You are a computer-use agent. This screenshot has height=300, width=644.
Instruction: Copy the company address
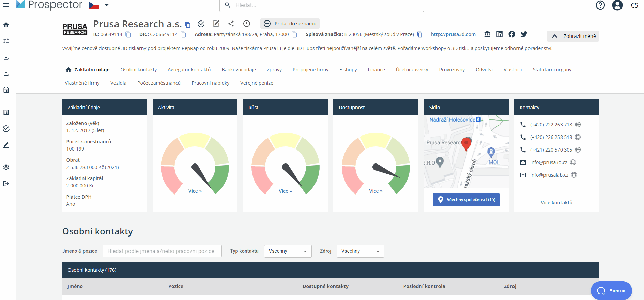click(294, 34)
